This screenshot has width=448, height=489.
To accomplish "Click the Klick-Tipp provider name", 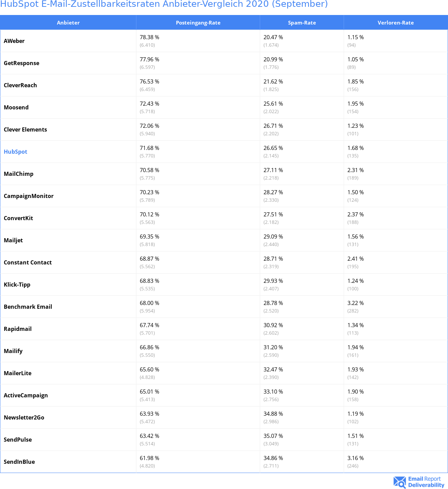I will tap(17, 285).
